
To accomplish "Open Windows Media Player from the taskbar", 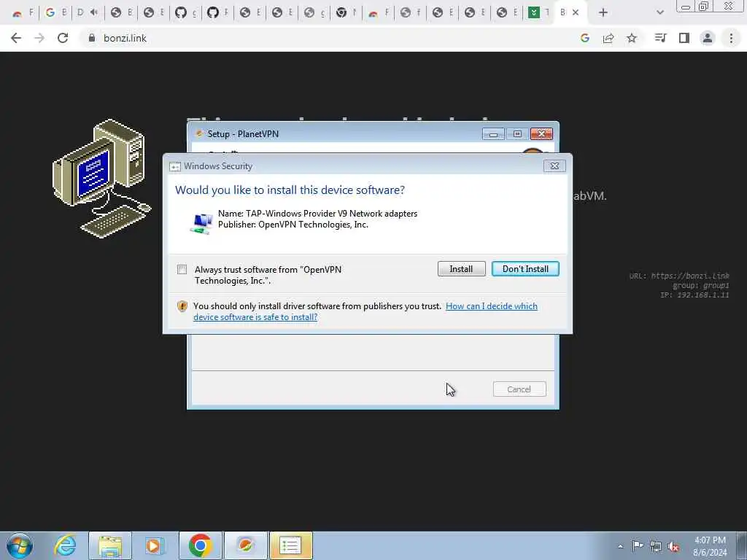I will click(x=155, y=545).
